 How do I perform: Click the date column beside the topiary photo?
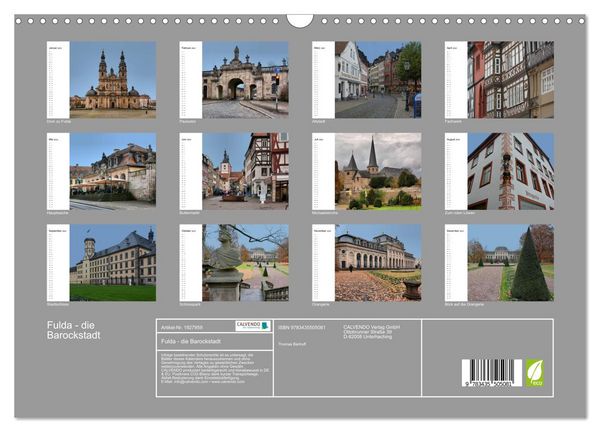click(456, 262)
